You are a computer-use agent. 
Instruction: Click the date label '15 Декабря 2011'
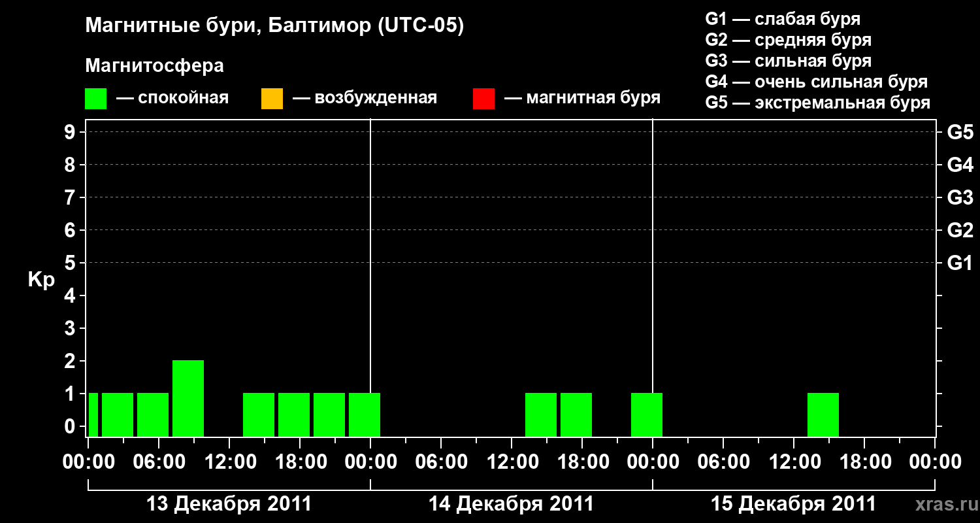(x=793, y=504)
